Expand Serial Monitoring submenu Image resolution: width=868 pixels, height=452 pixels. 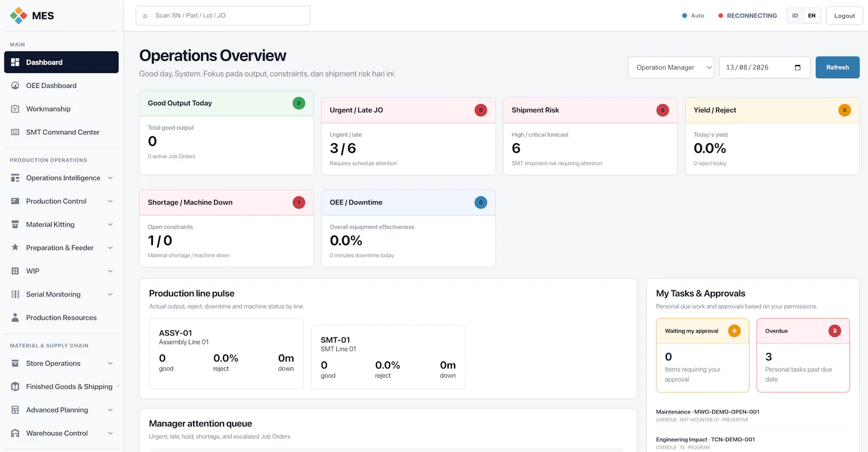point(110,294)
